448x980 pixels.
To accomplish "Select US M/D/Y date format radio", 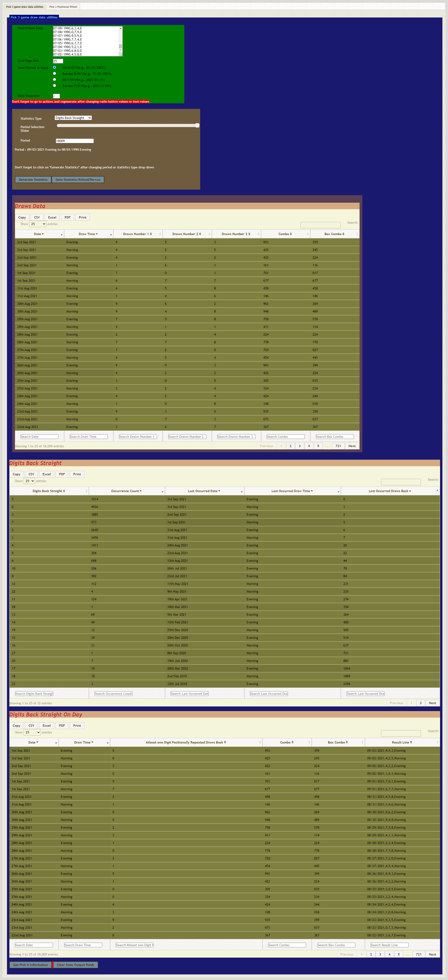I will tap(54, 67).
